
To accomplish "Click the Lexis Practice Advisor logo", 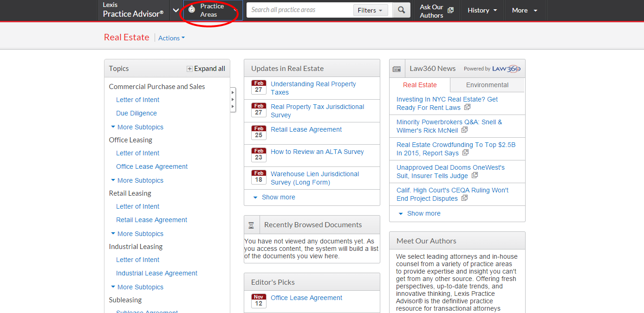I will tap(133, 10).
